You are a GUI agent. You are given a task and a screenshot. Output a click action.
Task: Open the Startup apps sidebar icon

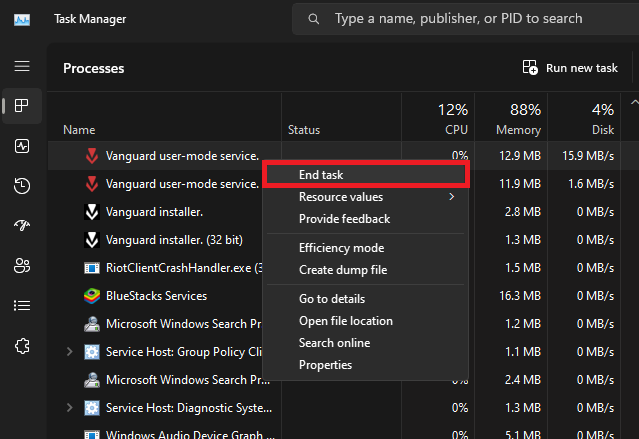point(22,225)
